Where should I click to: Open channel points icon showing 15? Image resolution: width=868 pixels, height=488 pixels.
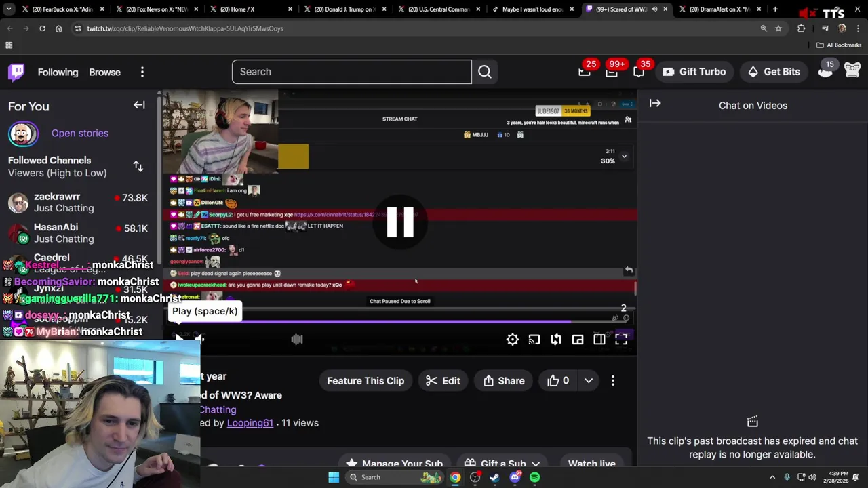point(826,70)
